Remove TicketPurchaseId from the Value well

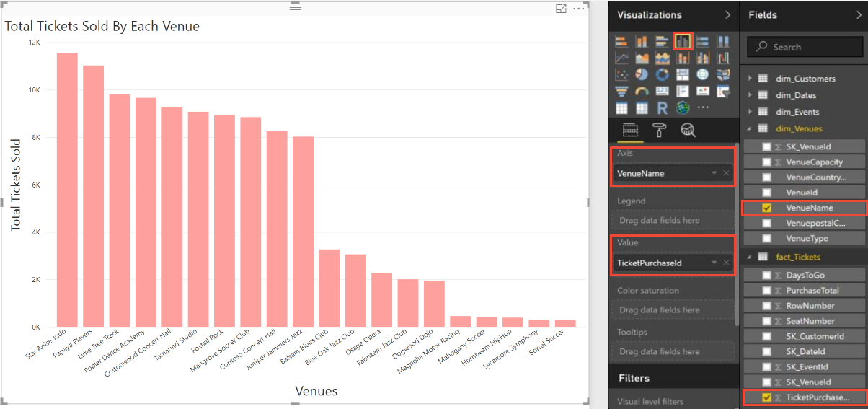[726, 263]
